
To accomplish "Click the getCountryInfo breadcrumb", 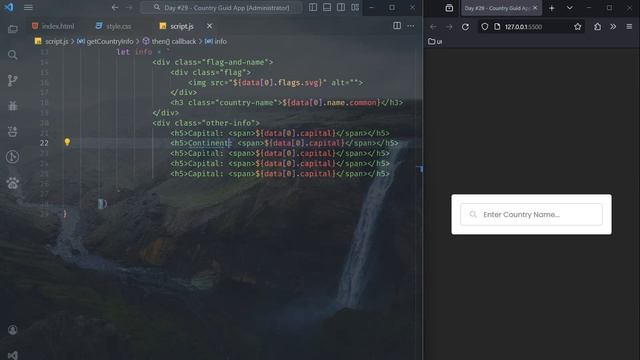I will coord(105,41).
